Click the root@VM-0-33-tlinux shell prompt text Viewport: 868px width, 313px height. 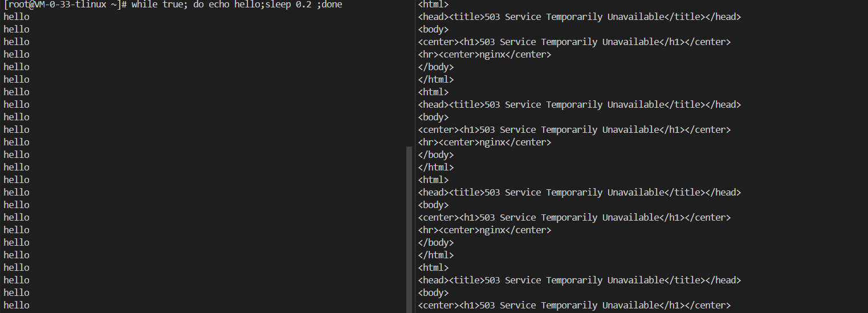coord(64,4)
